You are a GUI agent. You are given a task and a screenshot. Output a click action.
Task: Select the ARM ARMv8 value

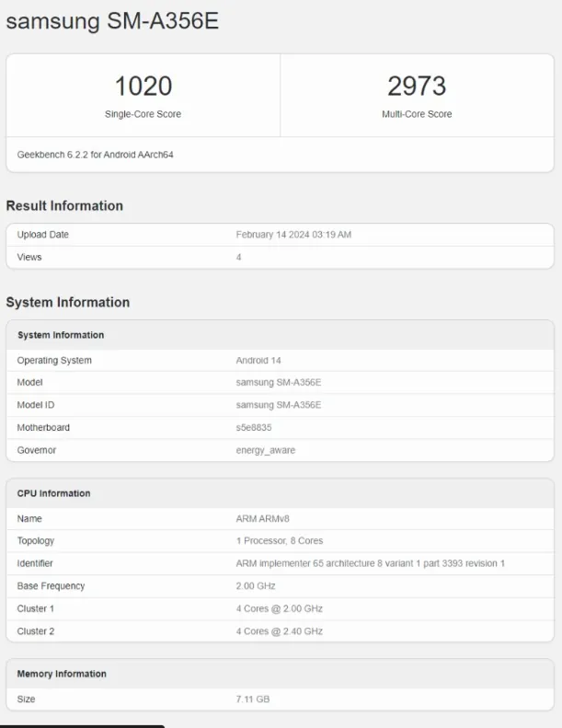[x=263, y=518]
